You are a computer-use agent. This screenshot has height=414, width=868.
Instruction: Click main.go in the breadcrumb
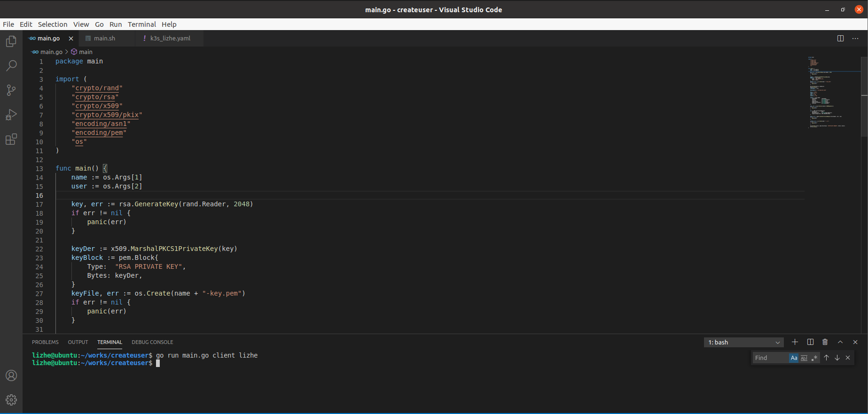tap(51, 52)
